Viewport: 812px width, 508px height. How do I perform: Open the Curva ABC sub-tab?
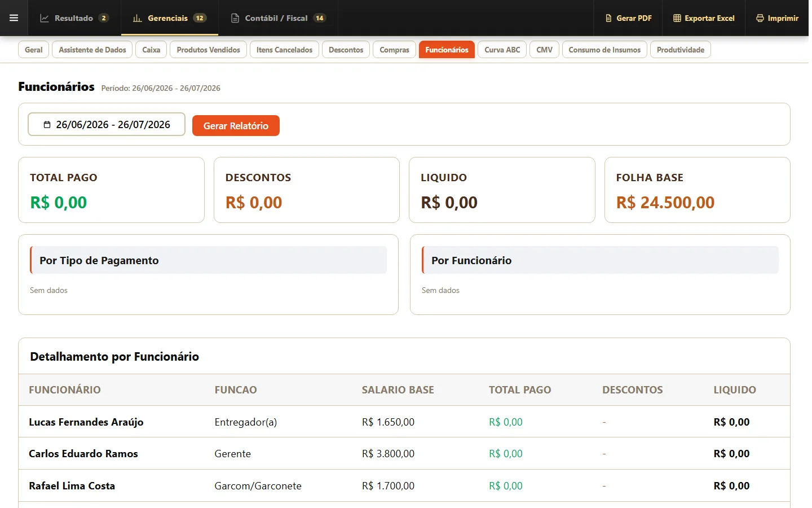click(502, 50)
